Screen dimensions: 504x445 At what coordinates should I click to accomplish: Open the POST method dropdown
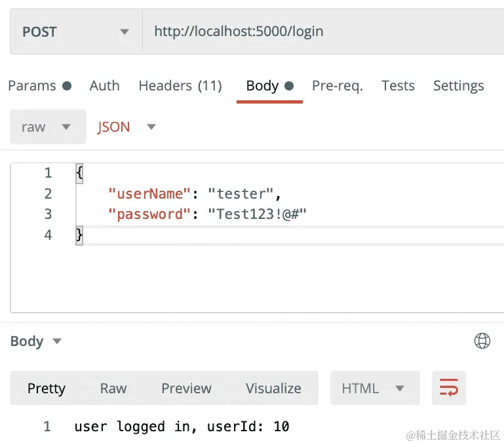(x=76, y=31)
